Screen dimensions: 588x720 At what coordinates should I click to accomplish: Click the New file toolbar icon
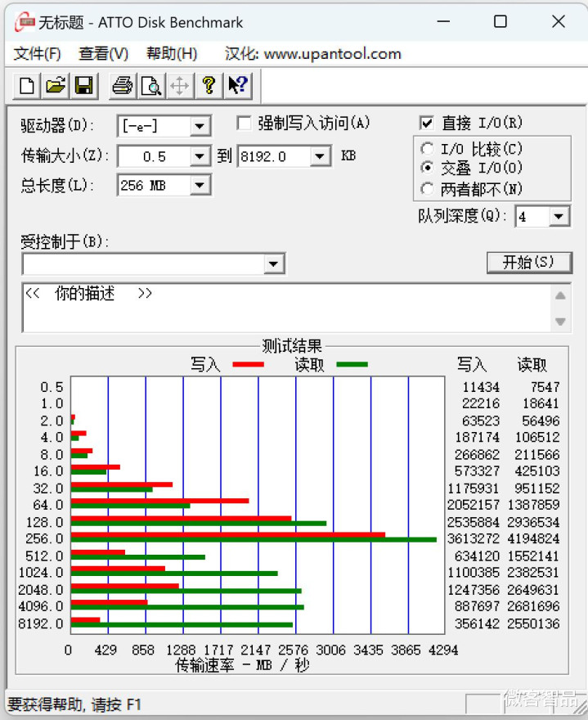pyautogui.click(x=27, y=86)
